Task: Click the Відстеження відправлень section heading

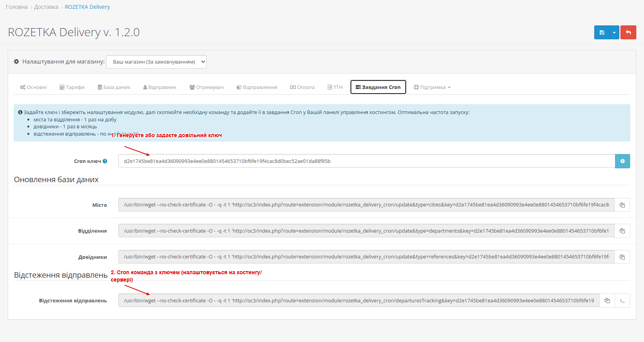Action: [61, 275]
